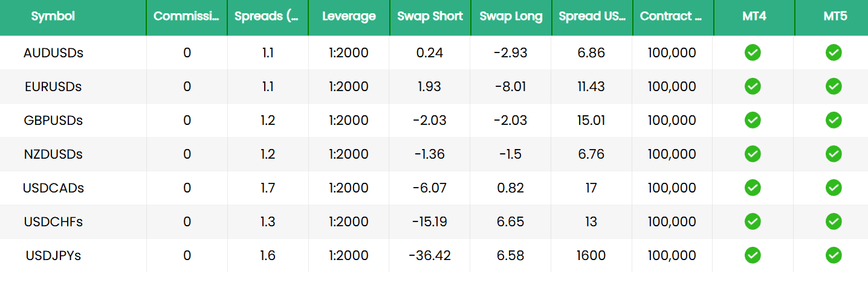Viewport: 868px width, 283px height.
Task: Click the MT4 checkmark for EURUSDs
Action: pos(753,87)
